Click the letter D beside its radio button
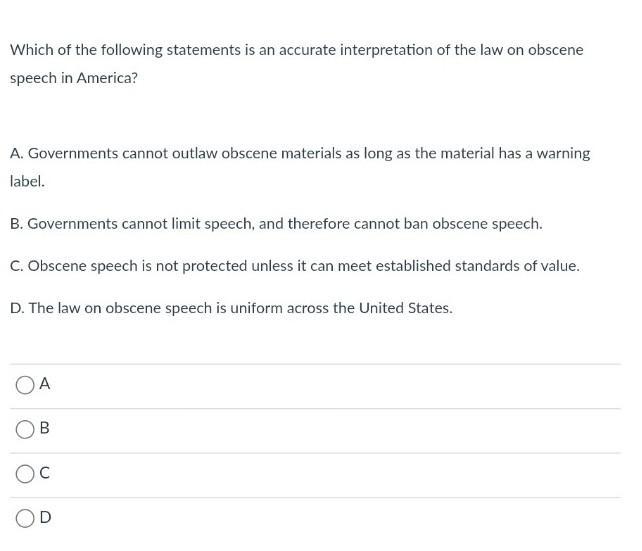The width and height of the screenshot is (642, 551). (x=45, y=518)
